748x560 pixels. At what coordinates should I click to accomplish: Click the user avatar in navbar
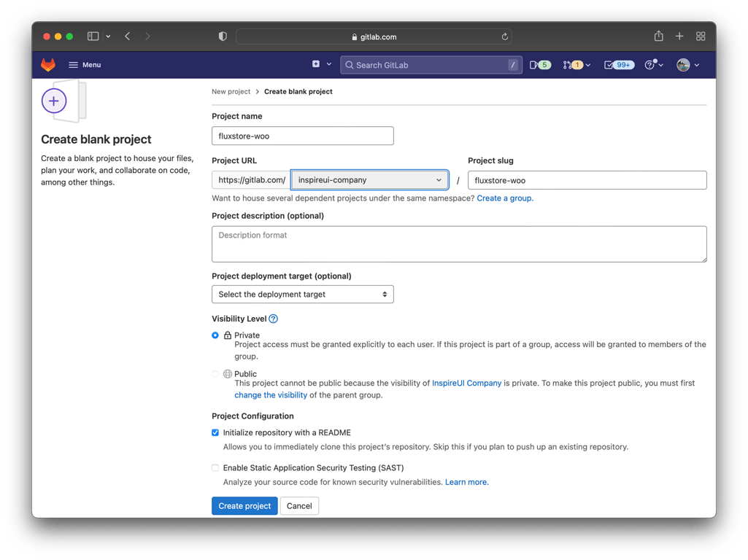(x=683, y=65)
